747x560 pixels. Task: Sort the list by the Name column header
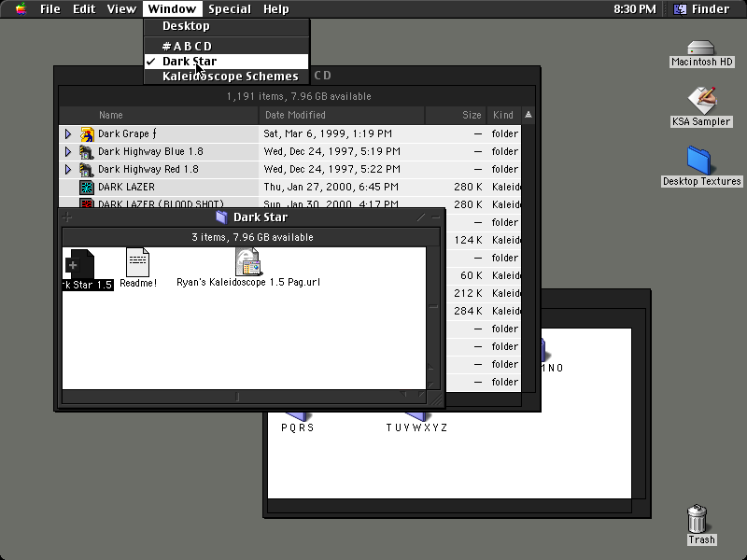159,115
